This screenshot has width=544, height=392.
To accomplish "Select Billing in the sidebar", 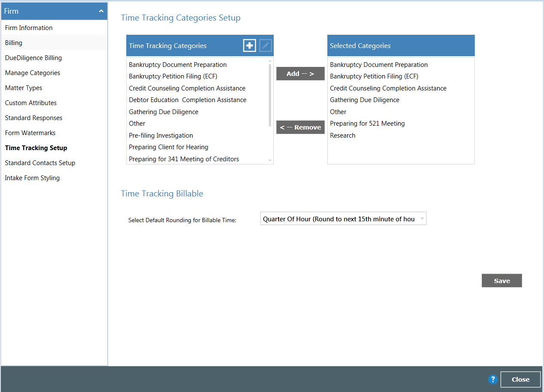I will point(13,42).
